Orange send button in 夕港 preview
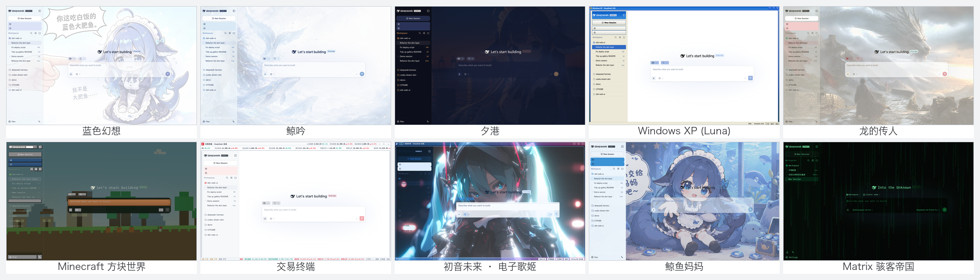This screenshot has height=280, width=980. 556,74
